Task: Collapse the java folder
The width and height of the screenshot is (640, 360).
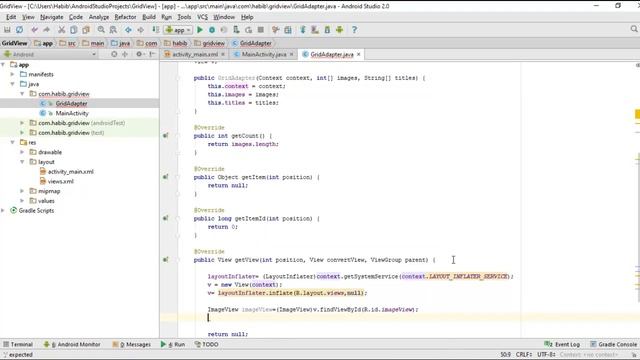Action: [x=13, y=84]
